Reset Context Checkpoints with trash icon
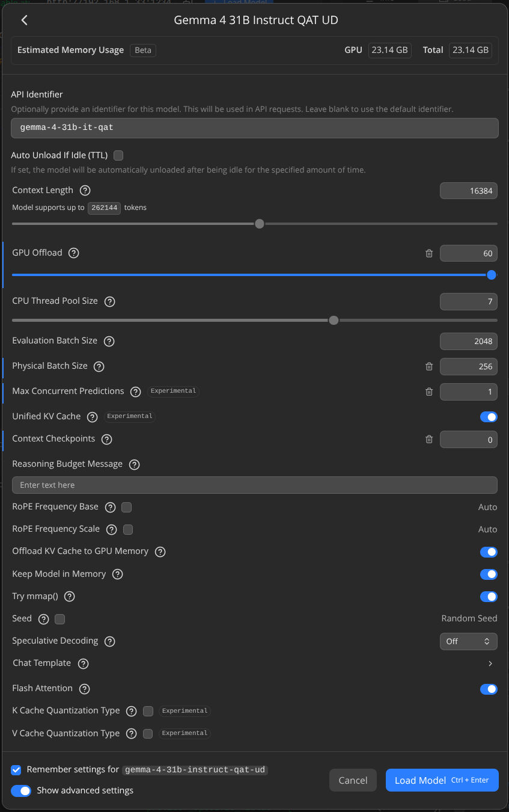Viewport: 509px width, 812px height. [x=429, y=439]
